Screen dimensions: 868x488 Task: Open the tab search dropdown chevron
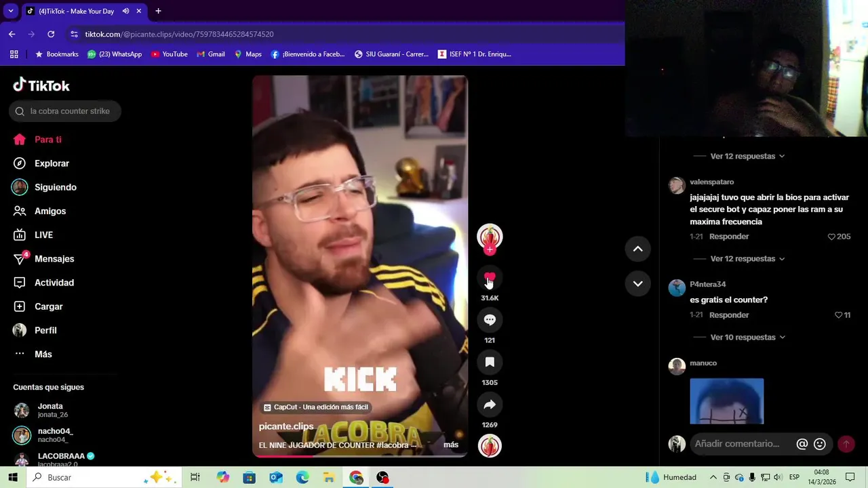[10, 11]
